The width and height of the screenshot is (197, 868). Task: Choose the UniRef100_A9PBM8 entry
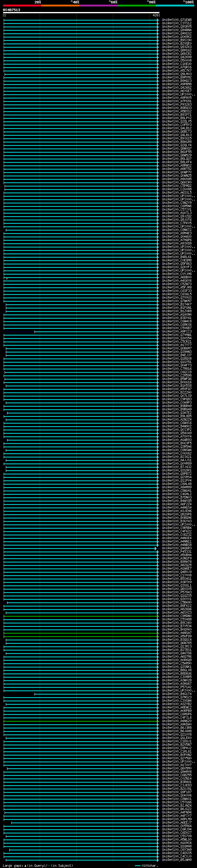coord(176,84)
